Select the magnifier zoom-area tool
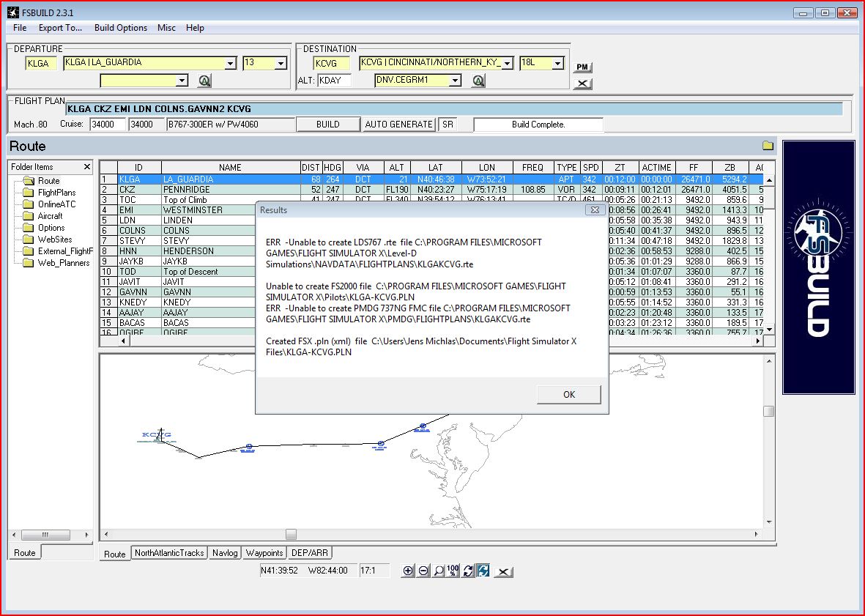The width and height of the screenshot is (865, 616). [x=438, y=571]
